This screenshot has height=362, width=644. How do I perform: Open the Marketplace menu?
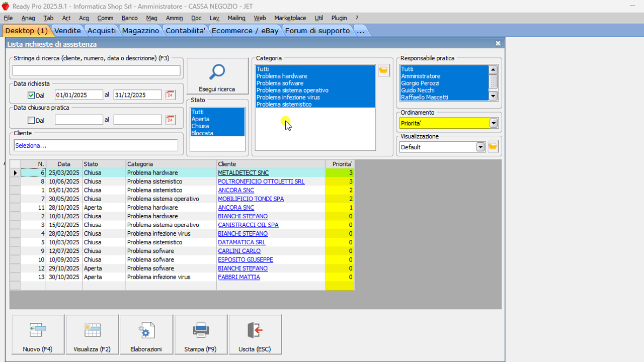click(290, 18)
